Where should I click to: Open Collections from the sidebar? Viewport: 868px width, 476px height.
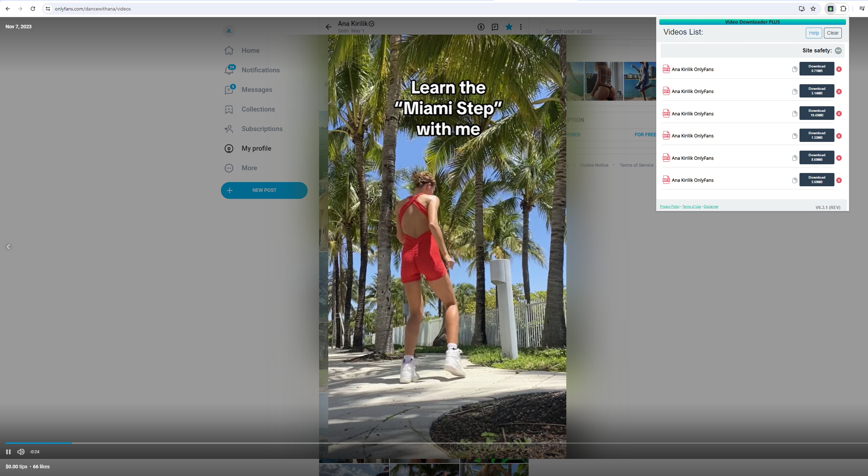click(258, 109)
